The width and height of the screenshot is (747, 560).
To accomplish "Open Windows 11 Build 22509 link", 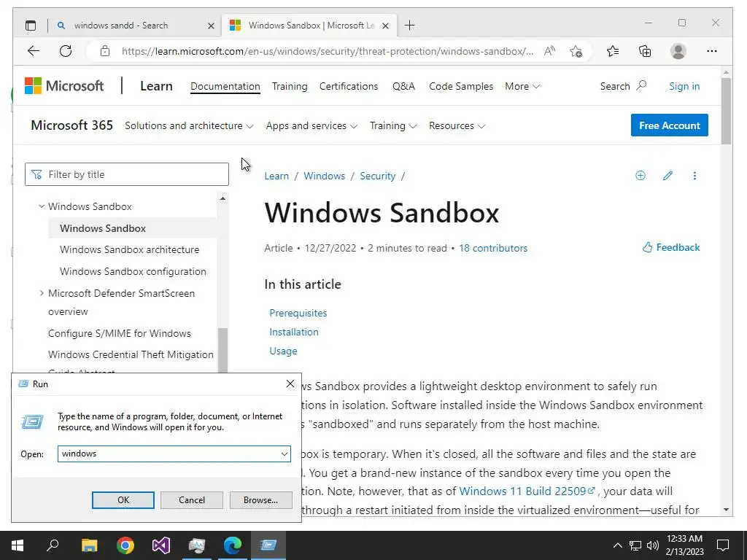I will point(527,491).
